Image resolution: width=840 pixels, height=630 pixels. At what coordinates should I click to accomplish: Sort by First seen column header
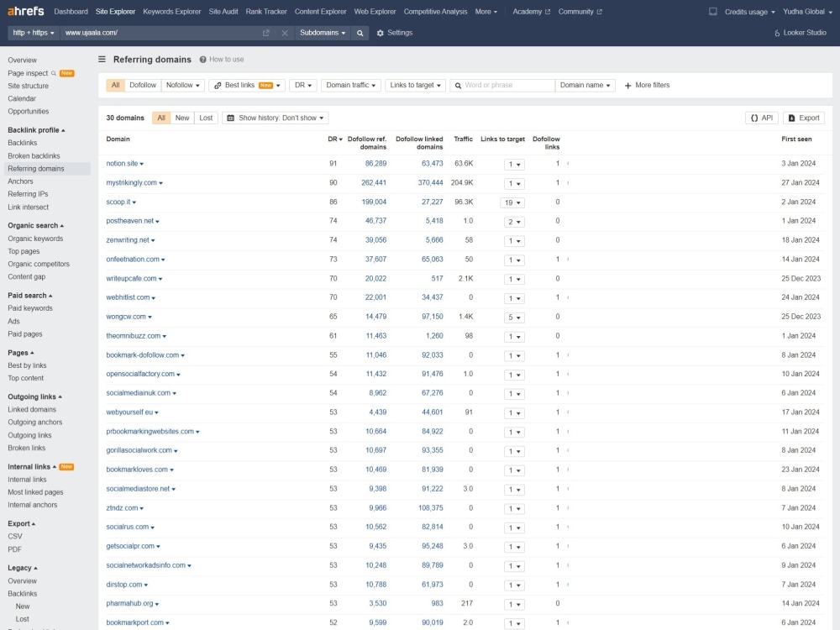tap(796, 139)
